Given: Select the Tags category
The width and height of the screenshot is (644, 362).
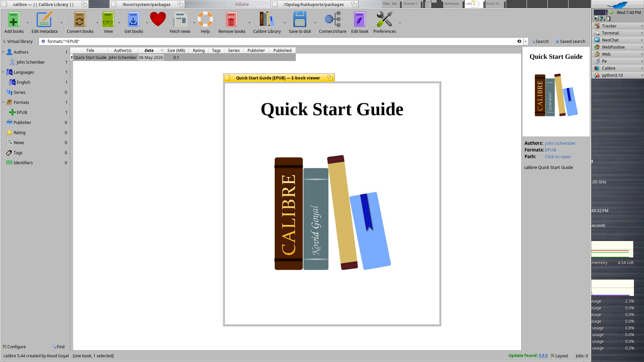Looking at the screenshot, I should coord(18,153).
